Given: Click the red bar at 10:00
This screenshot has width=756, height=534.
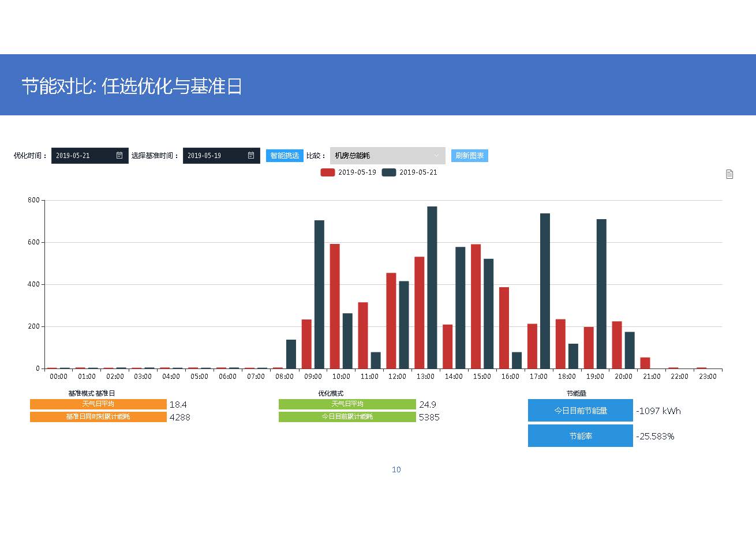Looking at the screenshot, I should click(335, 306).
